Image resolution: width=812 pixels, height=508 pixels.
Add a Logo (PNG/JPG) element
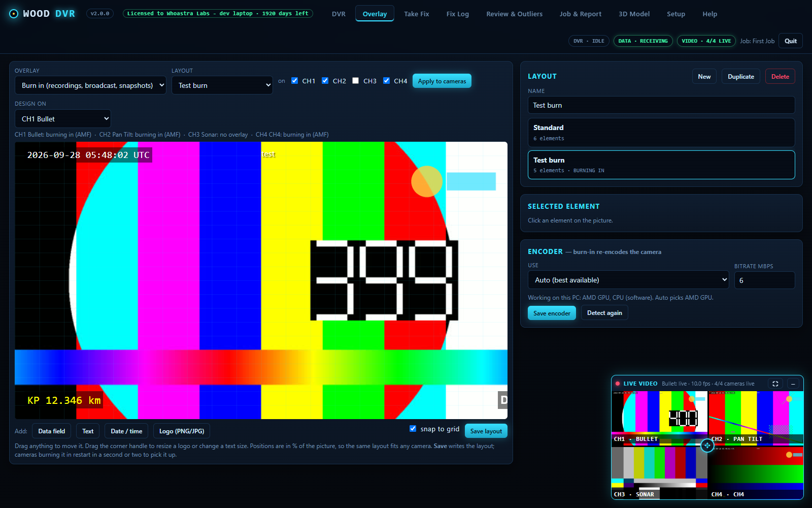pyautogui.click(x=182, y=431)
